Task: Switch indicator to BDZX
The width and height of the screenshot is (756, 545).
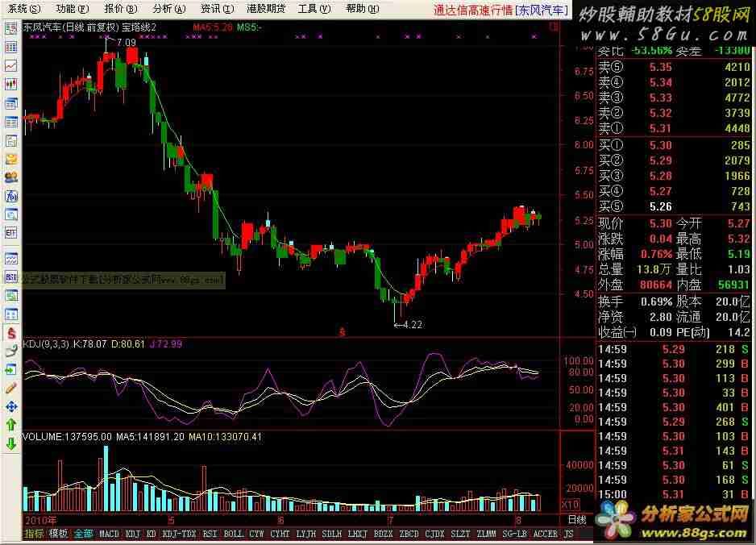Action: pyautogui.click(x=384, y=534)
